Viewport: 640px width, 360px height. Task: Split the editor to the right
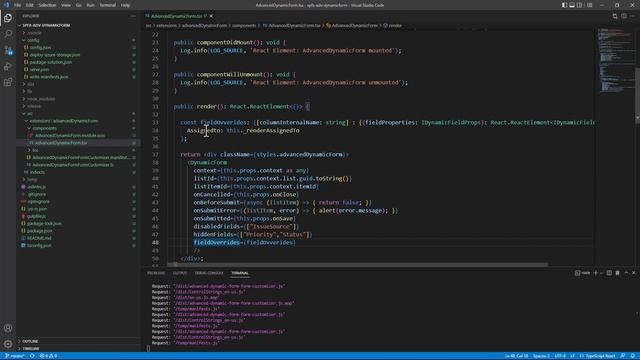tap(624, 16)
